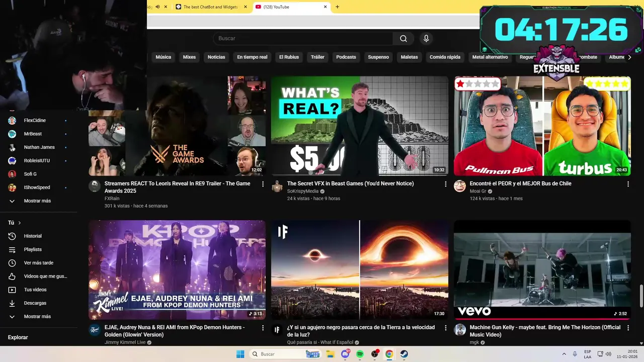Open IShowSpeed subscription channel
Viewport: 644px width, 362px height.
tap(37, 188)
